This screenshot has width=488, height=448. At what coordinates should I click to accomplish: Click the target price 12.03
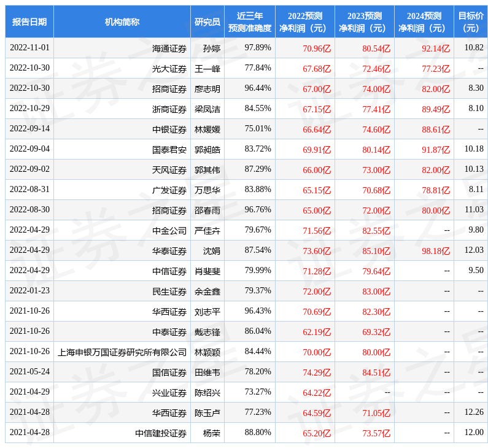474,250
